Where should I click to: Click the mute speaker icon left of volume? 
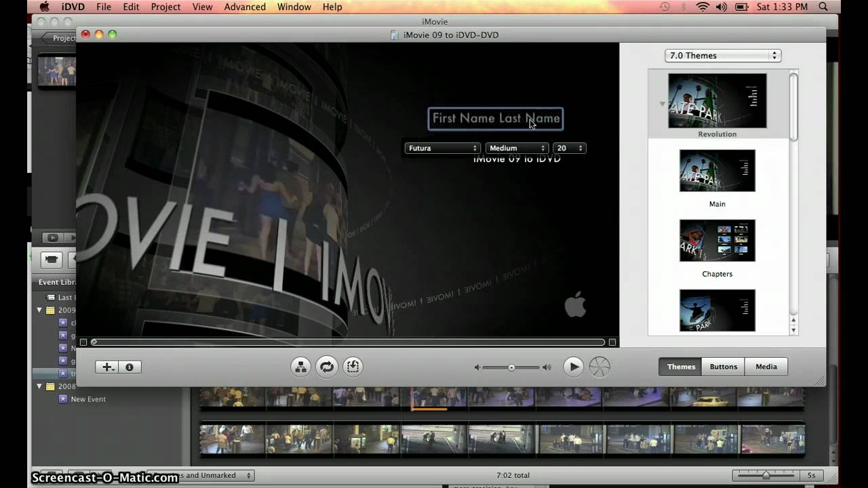click(477, 367)
